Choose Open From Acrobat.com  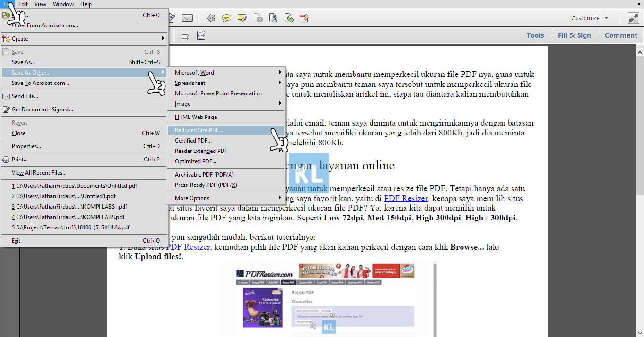(84, 25)
